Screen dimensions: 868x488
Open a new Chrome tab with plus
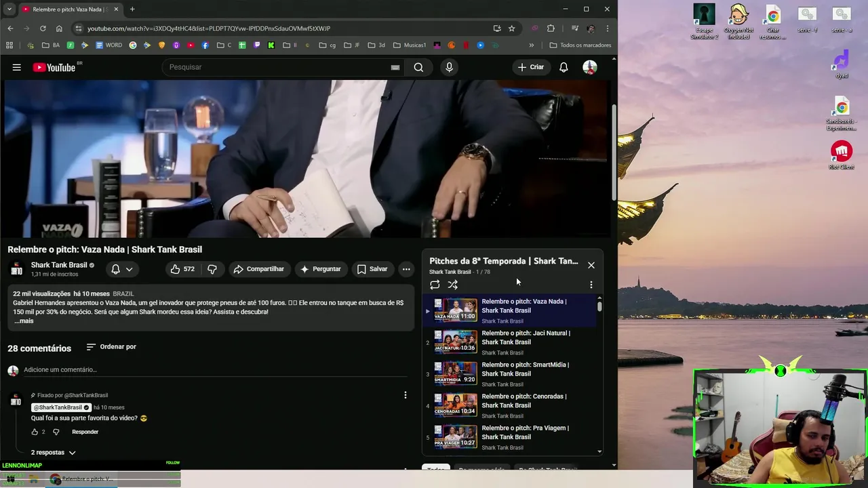[x=132, y=9]
